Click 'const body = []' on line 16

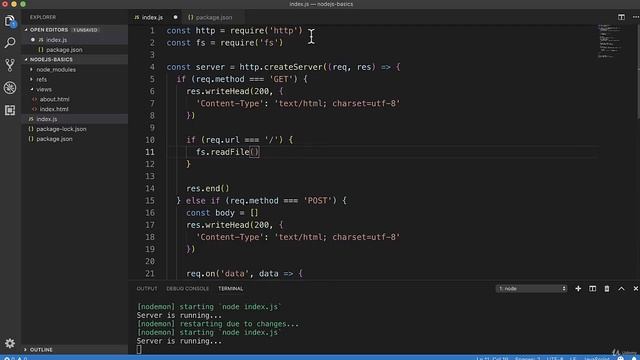(x=222, y=213)
